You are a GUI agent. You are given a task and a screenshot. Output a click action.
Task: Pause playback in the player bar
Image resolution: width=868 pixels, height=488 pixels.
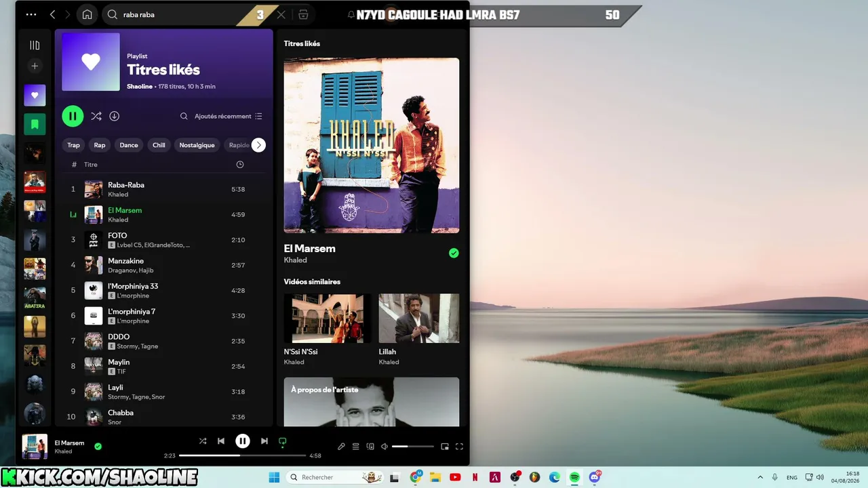tap(242, 441)
